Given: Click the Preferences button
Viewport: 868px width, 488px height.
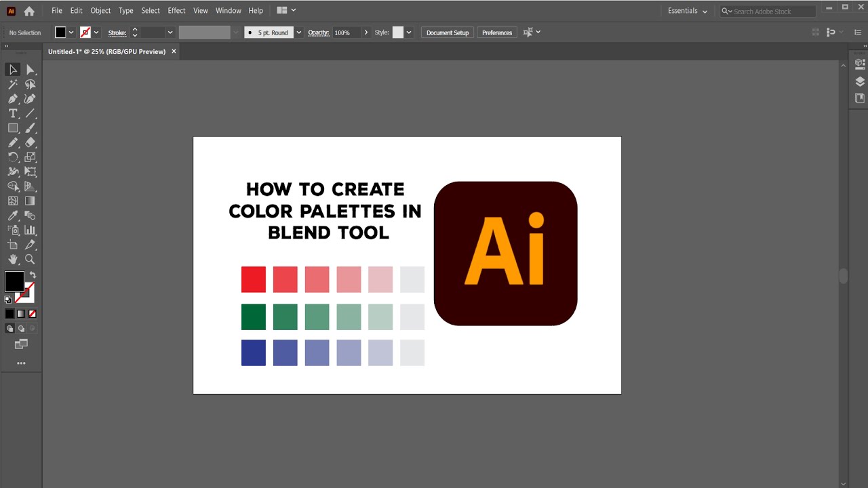Looking at the screenshot, I should pyautogui.click(x=497, y=33).
